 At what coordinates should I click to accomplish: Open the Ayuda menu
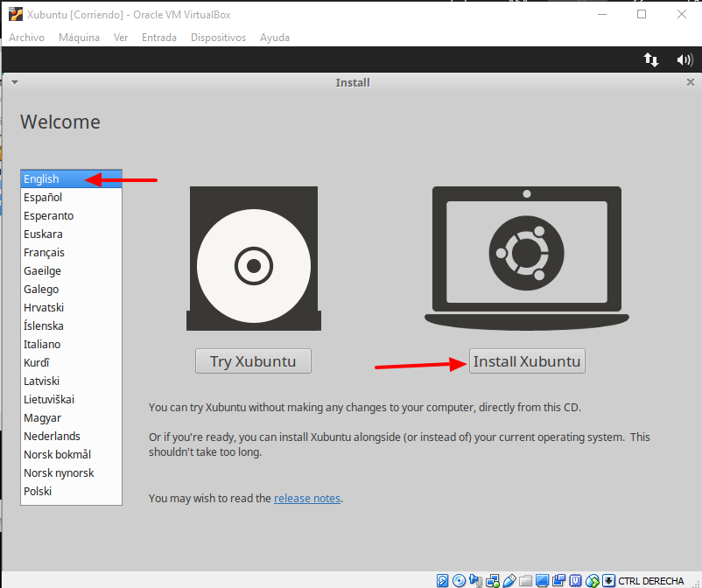pyautogui.click(x=275, y=38)
